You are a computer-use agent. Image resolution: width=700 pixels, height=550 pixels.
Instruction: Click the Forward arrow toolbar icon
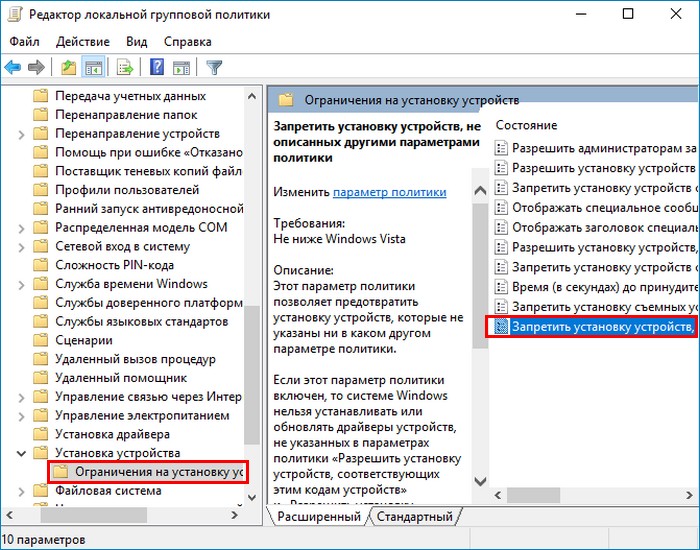(x=37, y=67)
